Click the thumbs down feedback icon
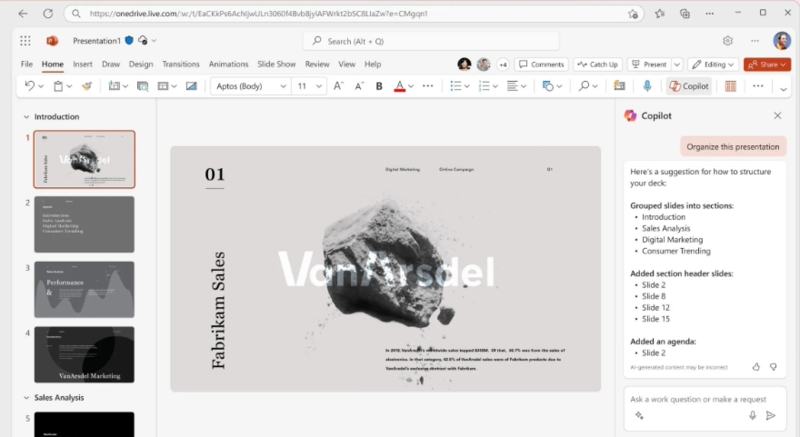This screenshot has width=800, height=437. [773, 367]
